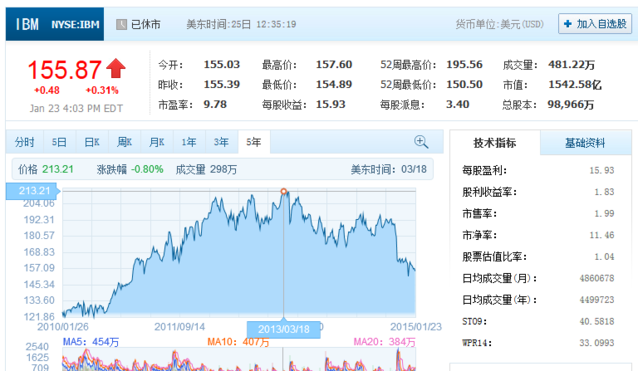The height and width of the screenshot is (371, 638).
Task: Click the 市净率 row value 11.46
Action: tap(602, 235)
